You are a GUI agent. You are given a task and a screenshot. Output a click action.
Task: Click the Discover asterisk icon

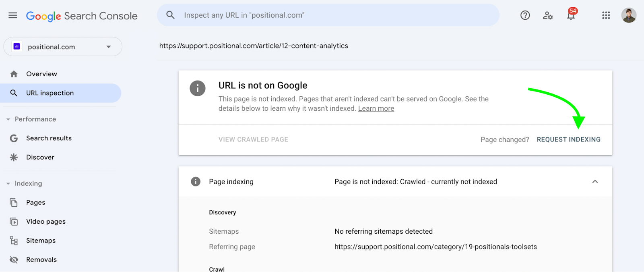[14, 157]
